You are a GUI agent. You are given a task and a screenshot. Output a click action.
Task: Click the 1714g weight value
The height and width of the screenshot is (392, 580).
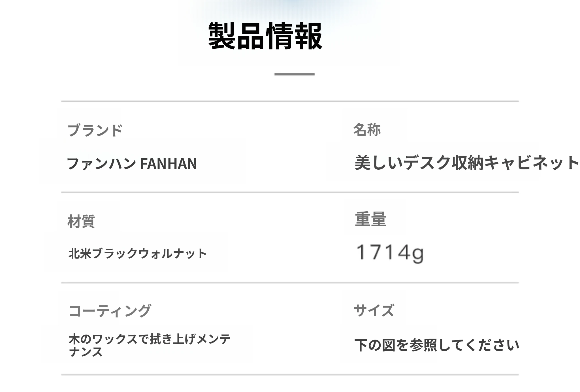(x=390, y=253)
